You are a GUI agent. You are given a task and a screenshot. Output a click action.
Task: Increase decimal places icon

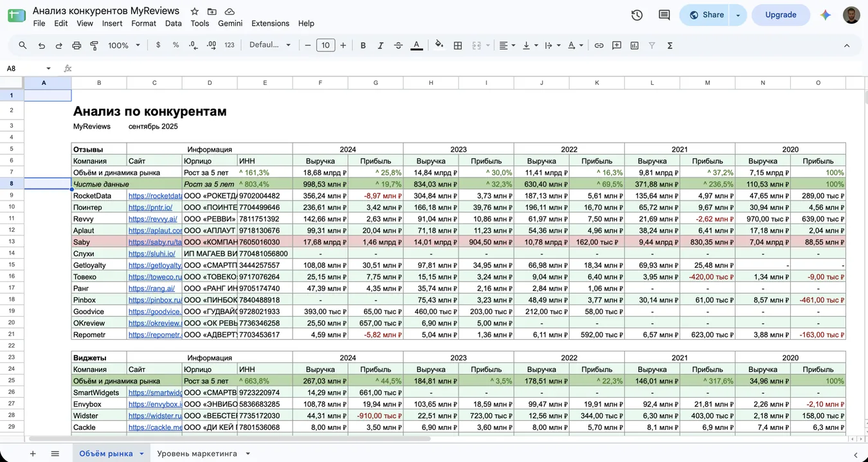[x=212, y=46]
